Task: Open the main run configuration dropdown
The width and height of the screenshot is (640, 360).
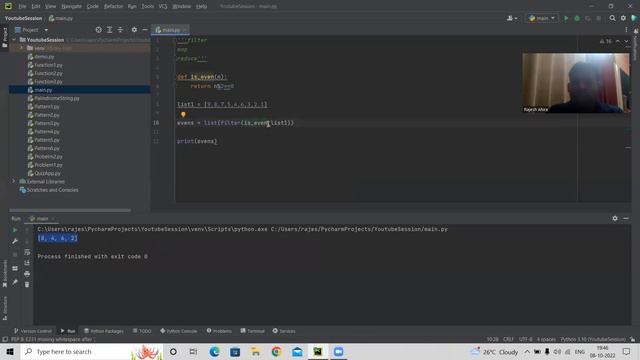Action: click(542, 18)
